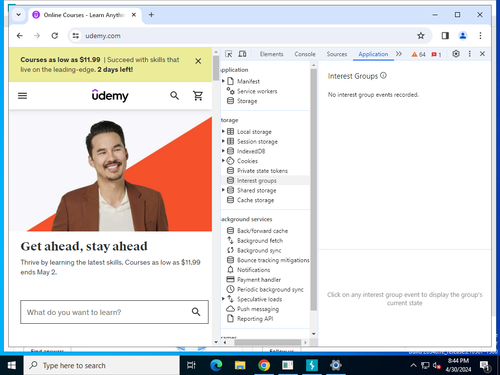Open Chrome from taskbar
The image size is (500, 375).
264,365
